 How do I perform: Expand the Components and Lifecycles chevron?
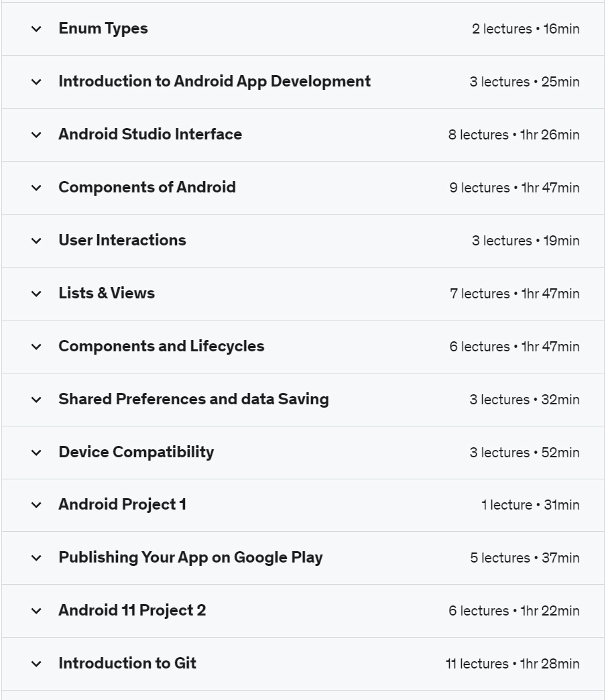(x=36, y=347)
